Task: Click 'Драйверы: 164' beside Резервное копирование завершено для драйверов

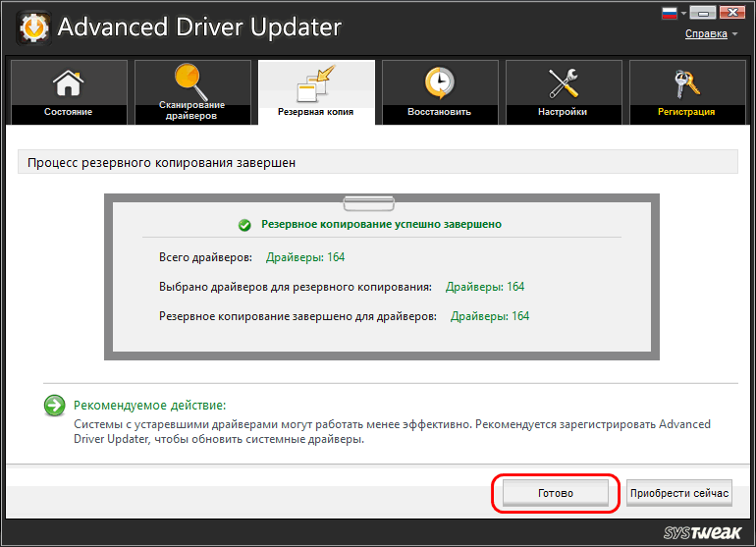Action: coord(489,316)
